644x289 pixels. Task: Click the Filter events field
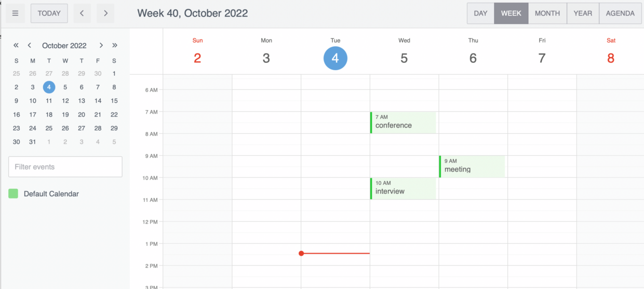(65, 167)
